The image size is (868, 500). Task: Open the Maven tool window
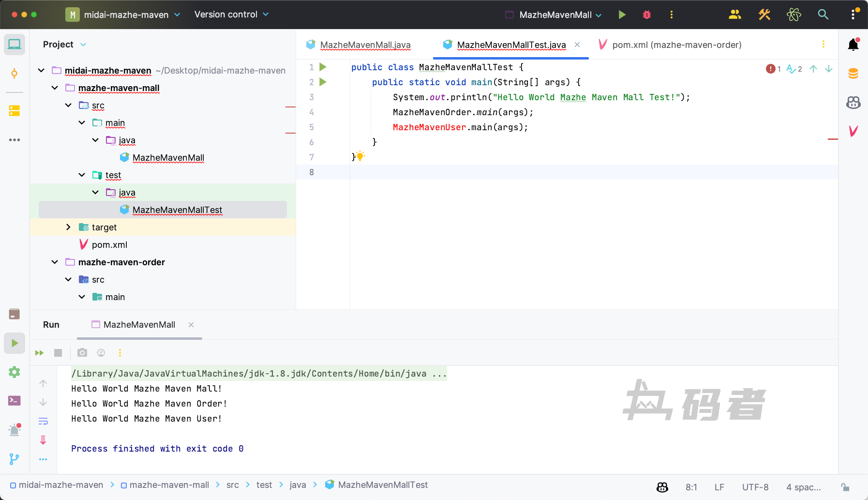coord(853,131)
